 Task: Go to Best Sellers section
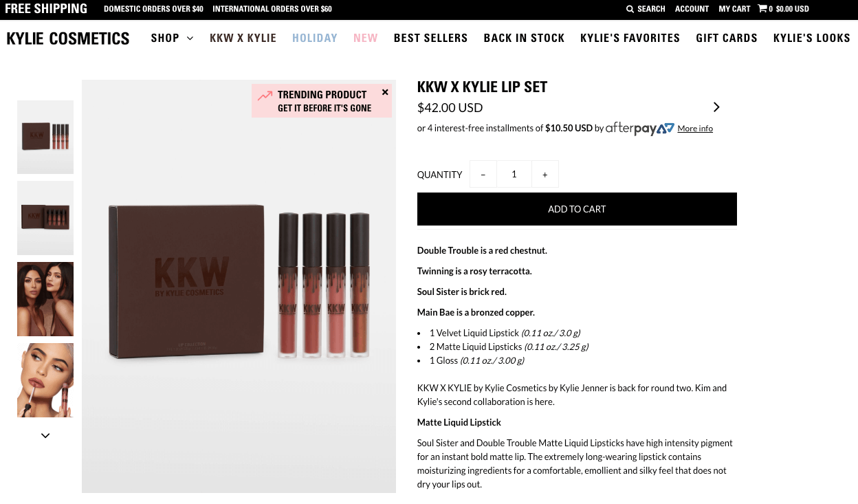coord(430,38)
